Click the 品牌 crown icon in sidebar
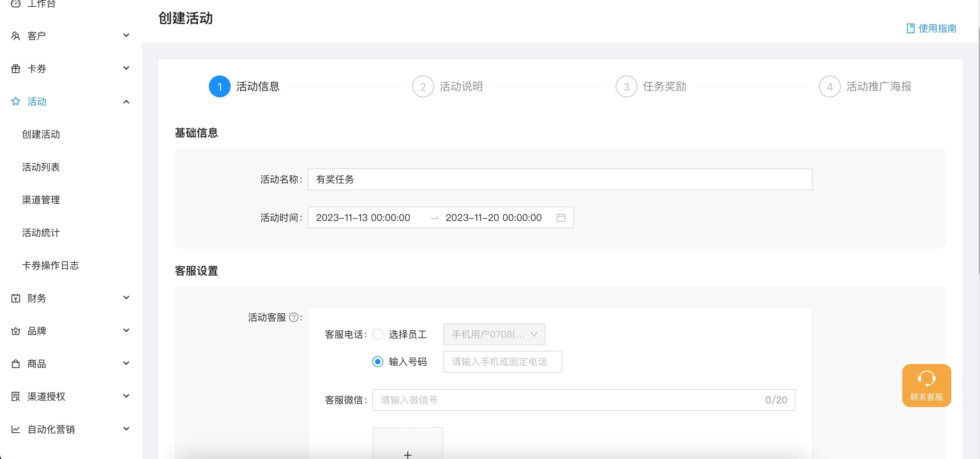 point(16,331)
